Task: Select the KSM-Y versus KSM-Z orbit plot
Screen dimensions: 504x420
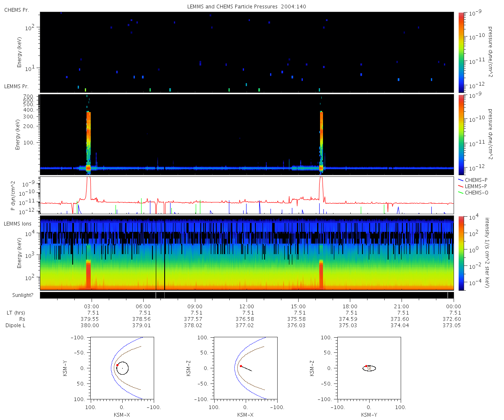Action: (x=369, y=368)
